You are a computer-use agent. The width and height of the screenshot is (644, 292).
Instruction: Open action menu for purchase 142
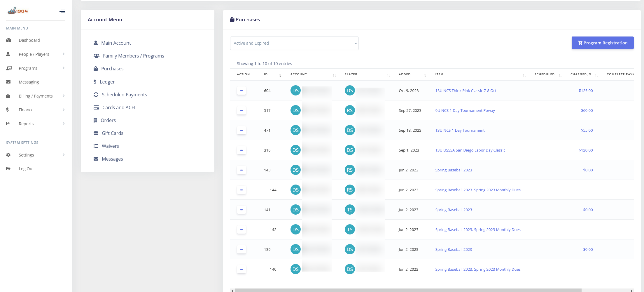242,230
